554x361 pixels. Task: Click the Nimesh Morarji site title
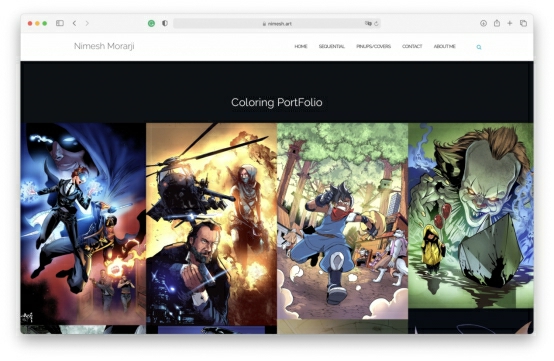click(x=104, y=46)
